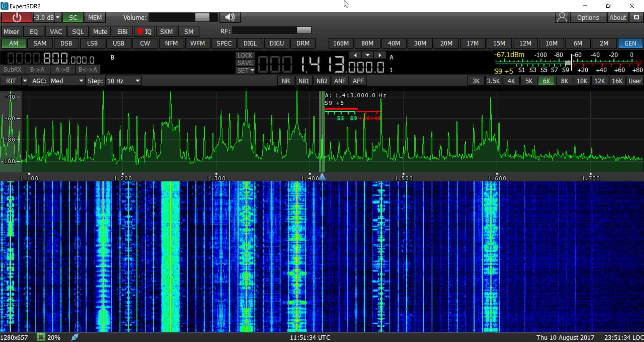Expand the Step size dropdown
This screenshot has width=644, height=342.
(123, 81)
